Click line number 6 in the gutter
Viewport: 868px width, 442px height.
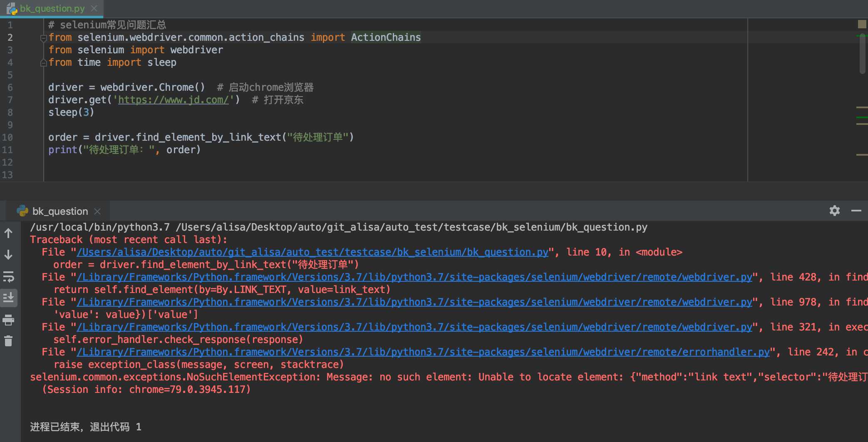(10, 87)
